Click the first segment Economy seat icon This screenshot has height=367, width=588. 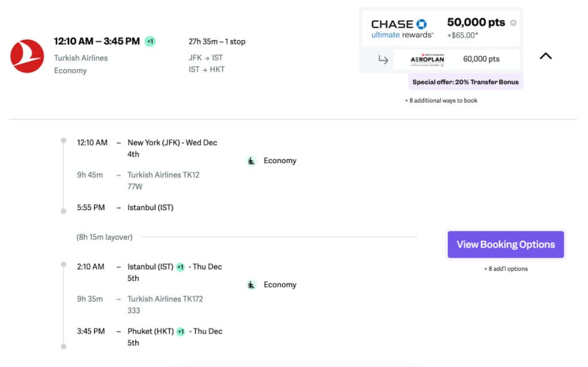[251, 161]
